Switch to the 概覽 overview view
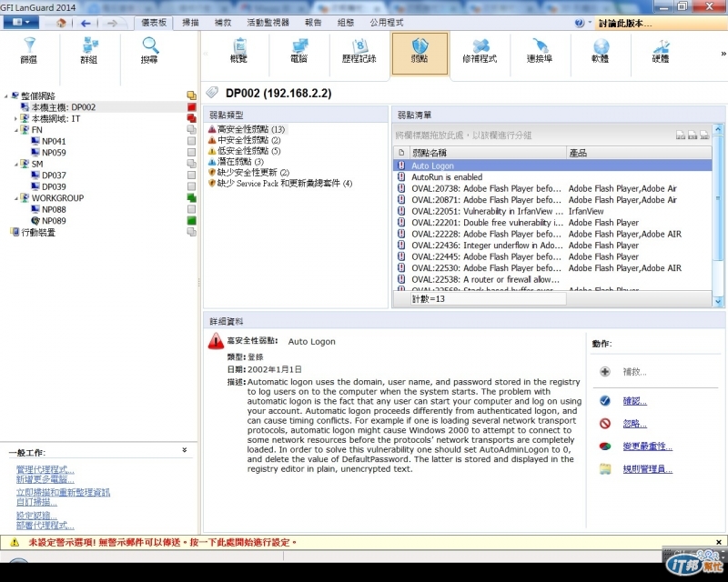 pos(238,51)
